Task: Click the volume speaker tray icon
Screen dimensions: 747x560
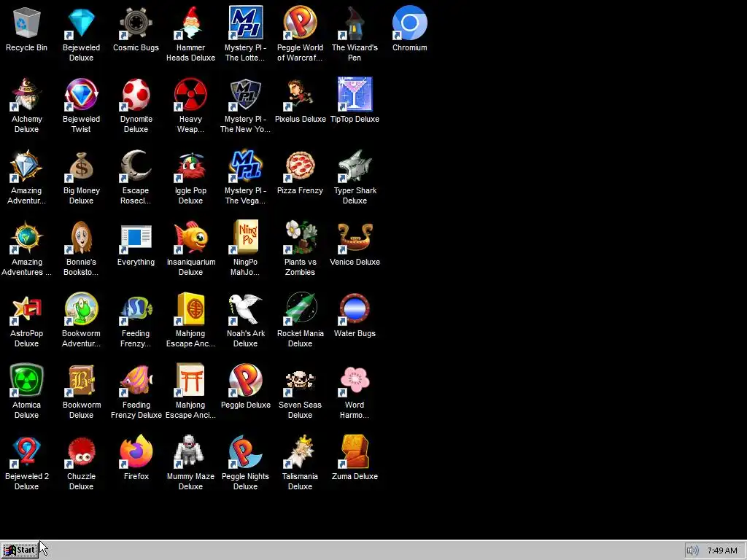Action: click(693, 551)
